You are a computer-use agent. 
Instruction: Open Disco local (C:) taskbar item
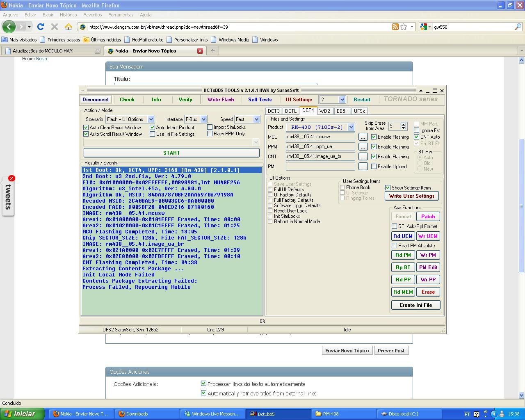tap(409, 414)
